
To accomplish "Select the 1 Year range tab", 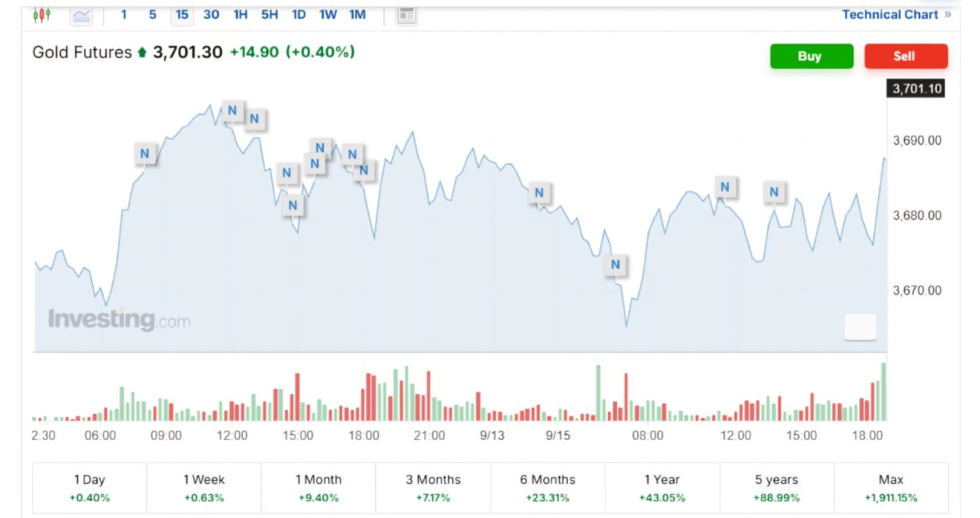I will click(662, 488).
